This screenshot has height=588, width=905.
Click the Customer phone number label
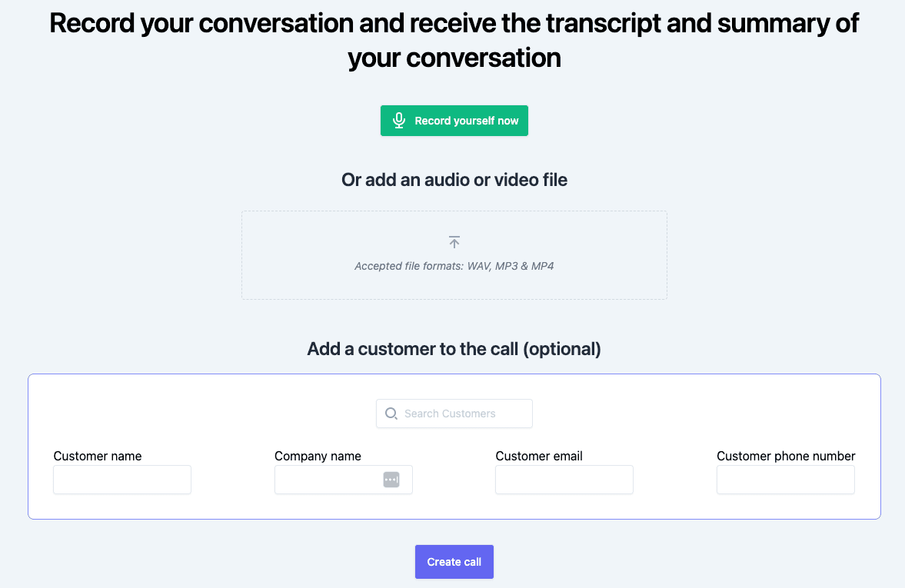(x=786, y=456)
